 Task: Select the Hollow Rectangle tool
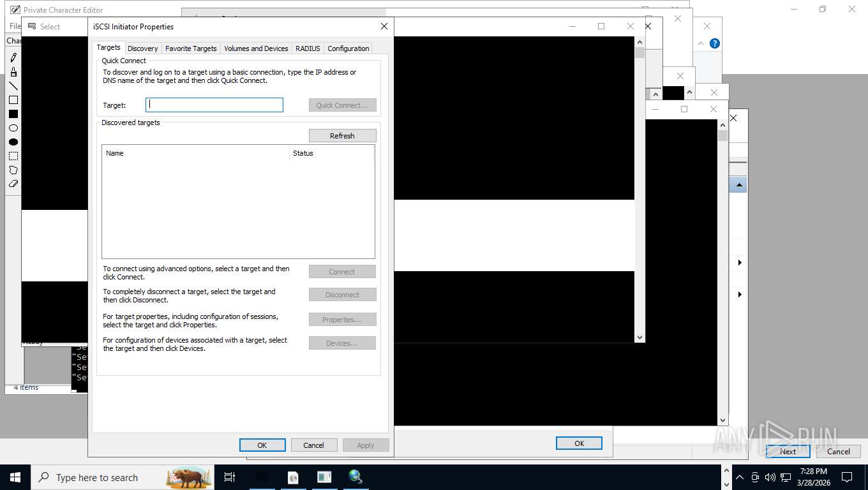coord(13,100)
